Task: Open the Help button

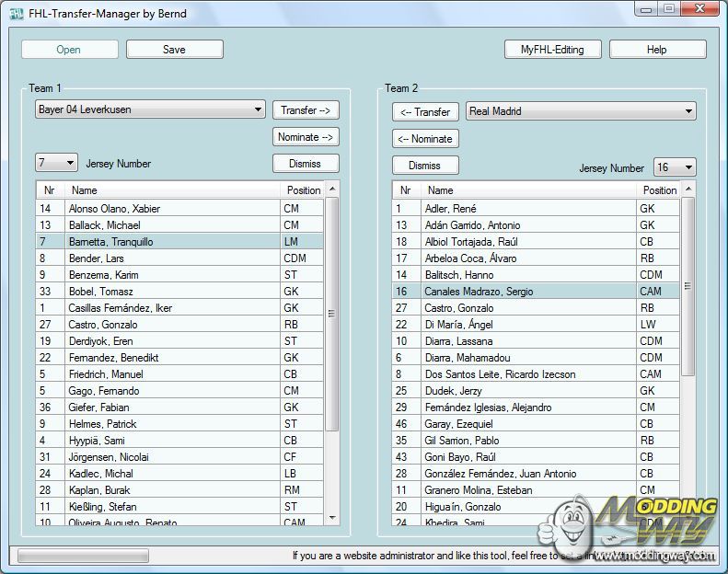Action: coord(656,50)
